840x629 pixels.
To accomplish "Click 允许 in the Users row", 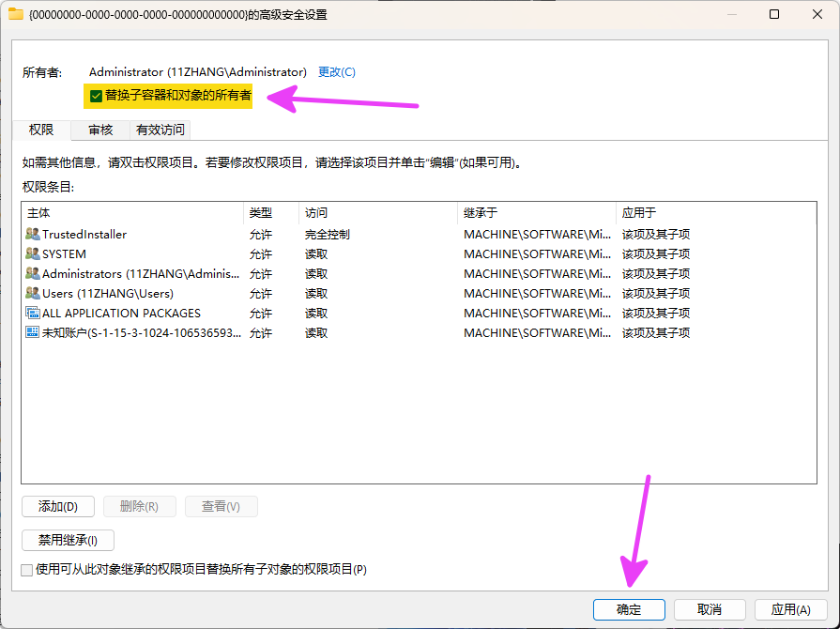I will [260, 294].
